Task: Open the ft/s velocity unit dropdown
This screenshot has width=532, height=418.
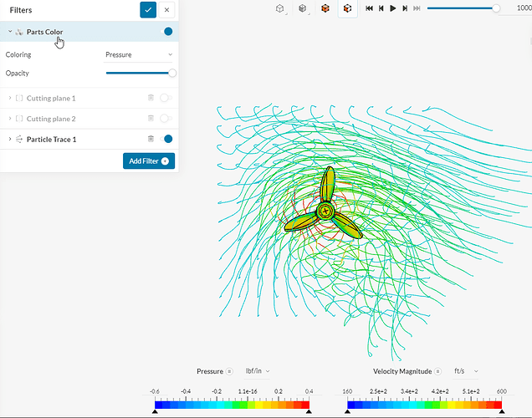Action: point(466,371)
